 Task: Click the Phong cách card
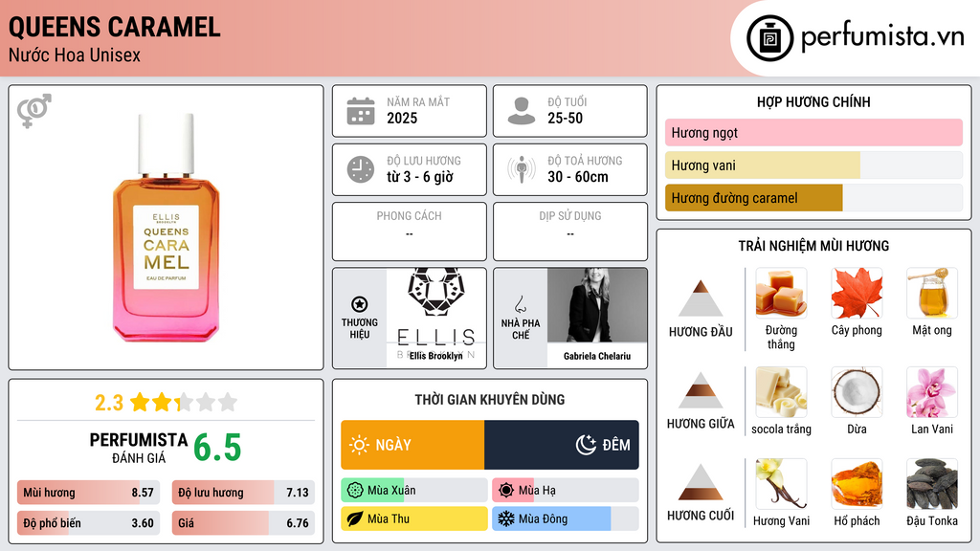[x=410, y=231]
